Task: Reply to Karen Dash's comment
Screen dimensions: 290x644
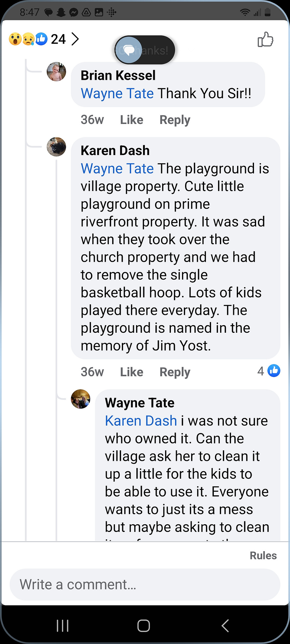Action: (x=175, y=372)
